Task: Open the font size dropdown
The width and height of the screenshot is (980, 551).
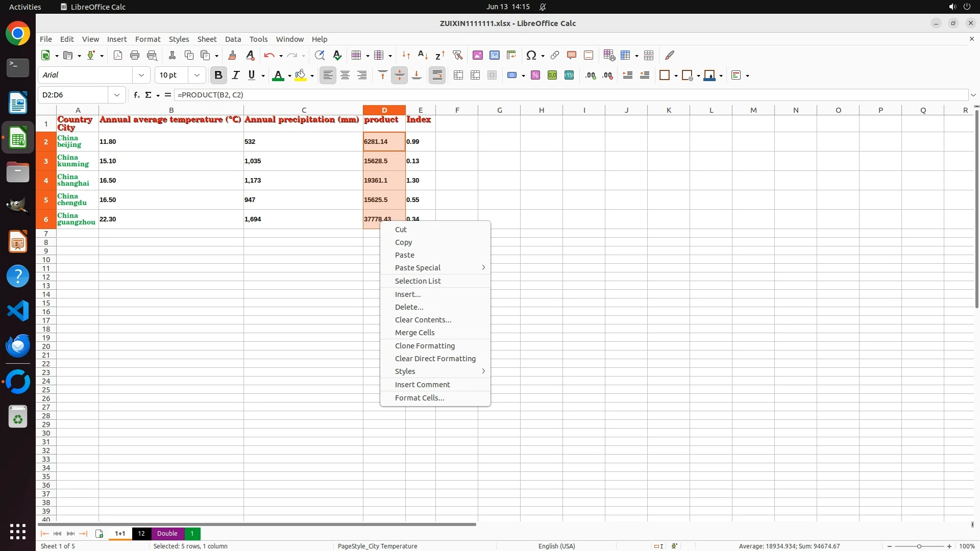Action: pyautogui.click(x=197, y=75)
